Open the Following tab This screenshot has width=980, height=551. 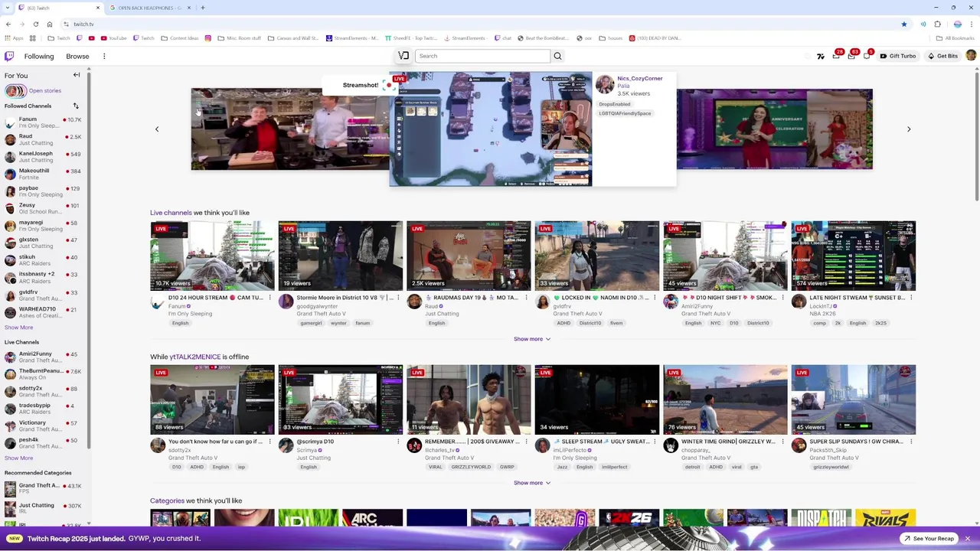pos(39,56)
